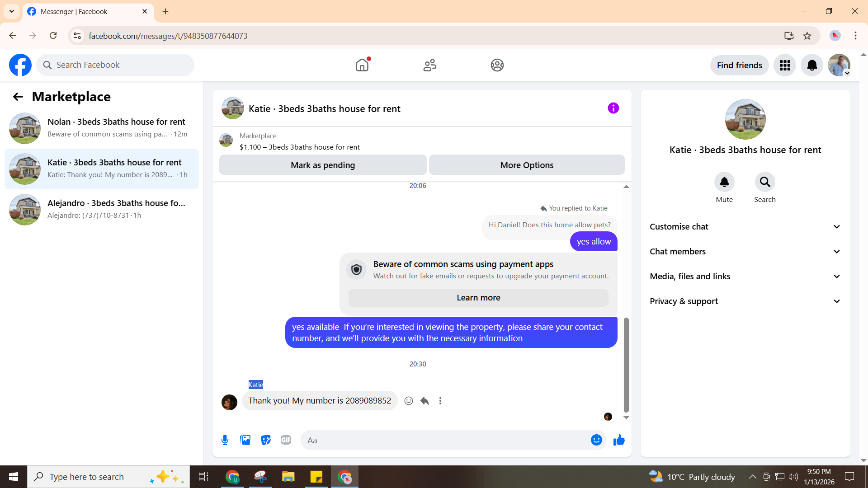Screen dimensions: 868x488
Task: Open the GIF picker icon
Action: [286, 440]
